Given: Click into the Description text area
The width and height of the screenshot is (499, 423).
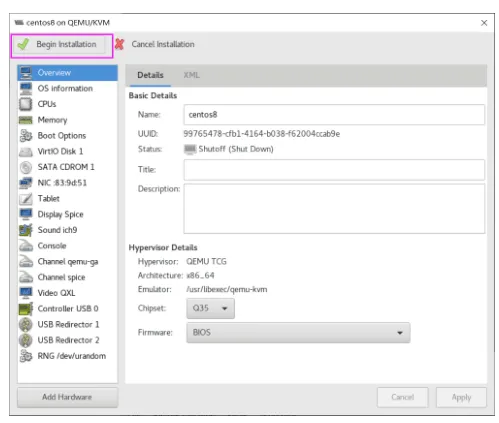Looking at the screenshot, I should 334,209.
